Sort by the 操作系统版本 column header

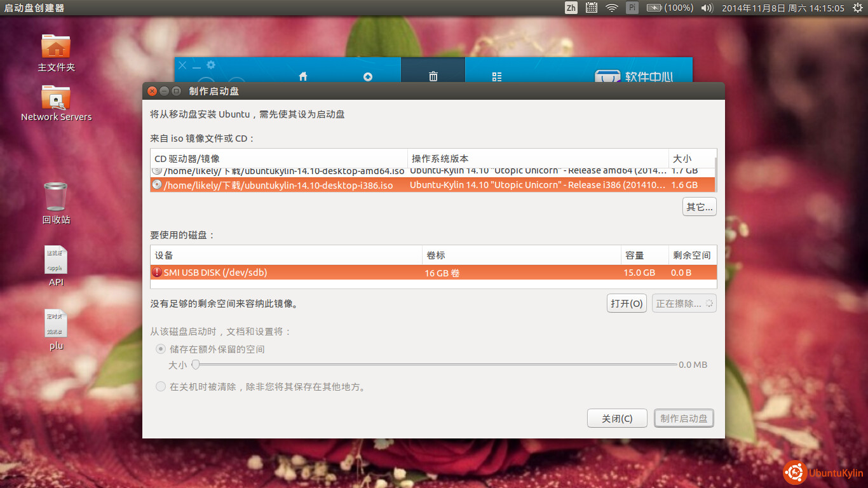pyautogui.click(x=538, y=158)
